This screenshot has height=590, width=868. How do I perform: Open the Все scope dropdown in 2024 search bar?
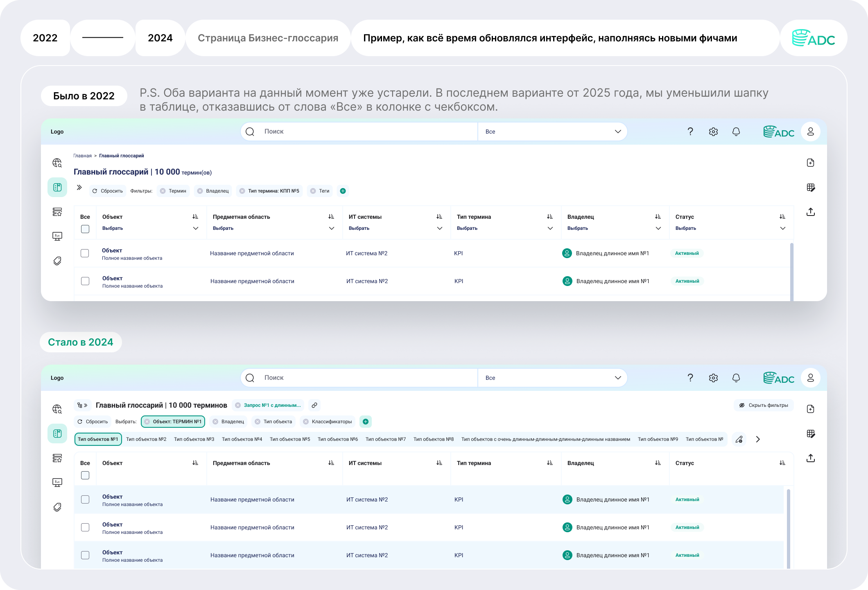(x=552, y=378)
